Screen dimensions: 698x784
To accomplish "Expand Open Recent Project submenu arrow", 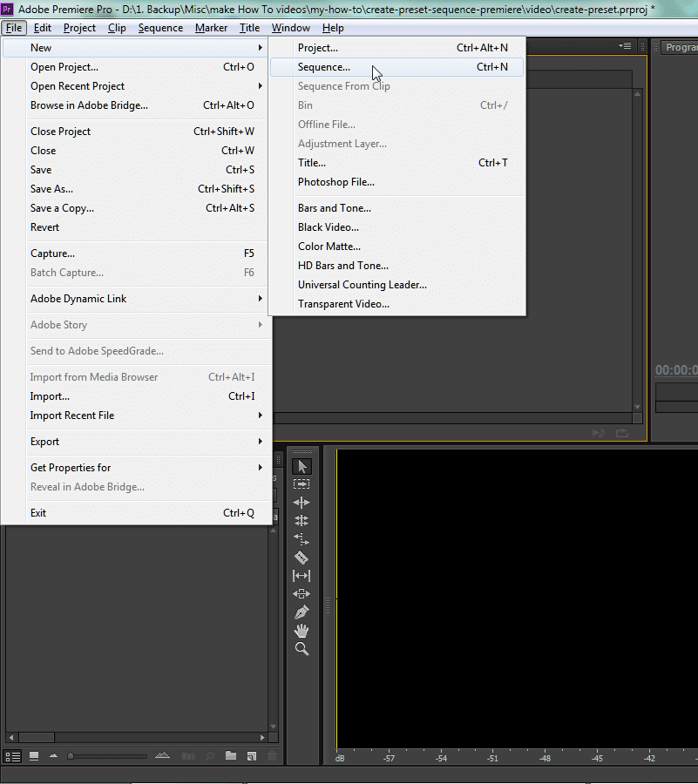I will point(260,86).
